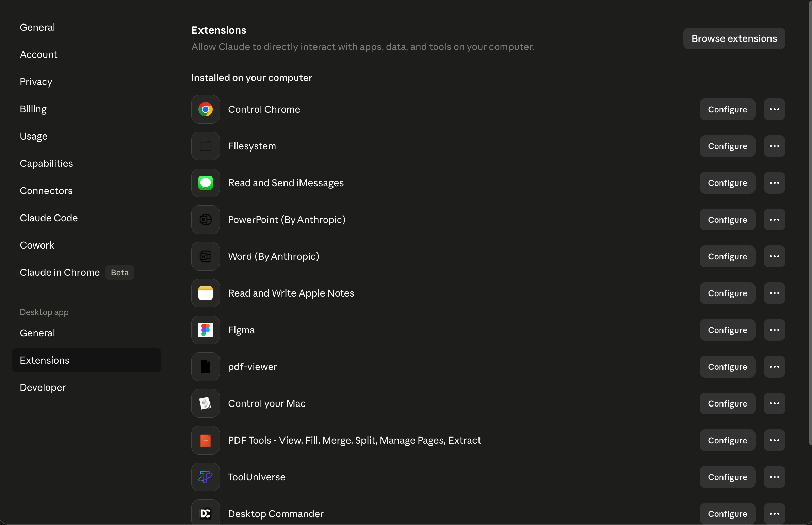812x525 pixels.
Task: Click the 'Read and Send iMessages' name
Action: (286, 183)
